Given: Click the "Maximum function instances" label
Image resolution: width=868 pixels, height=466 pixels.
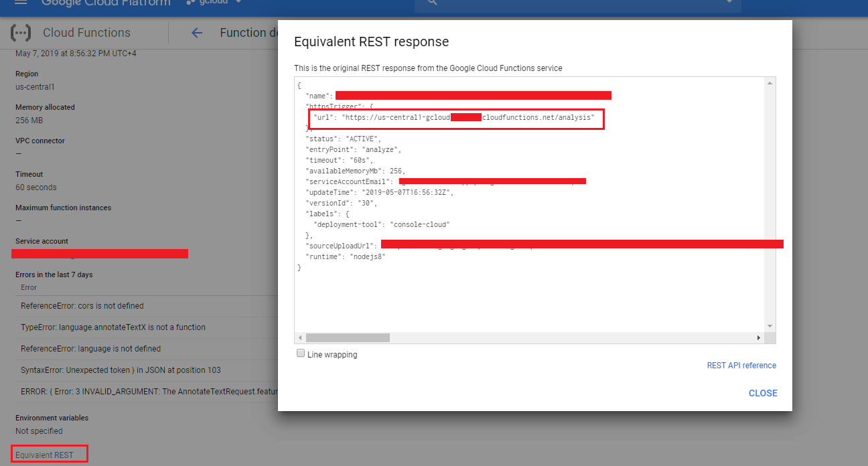Looking at the screenshot, I should [x=64, y=208].
